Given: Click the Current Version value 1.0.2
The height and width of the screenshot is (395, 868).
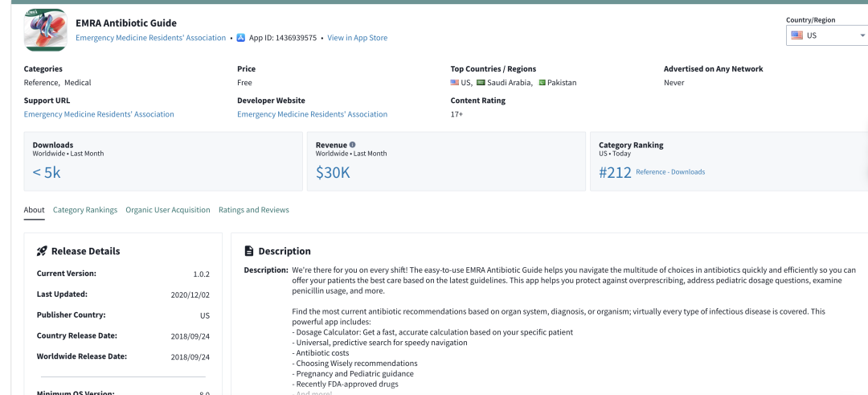Looking at the screenshot, I should click(x=202, y=274).
